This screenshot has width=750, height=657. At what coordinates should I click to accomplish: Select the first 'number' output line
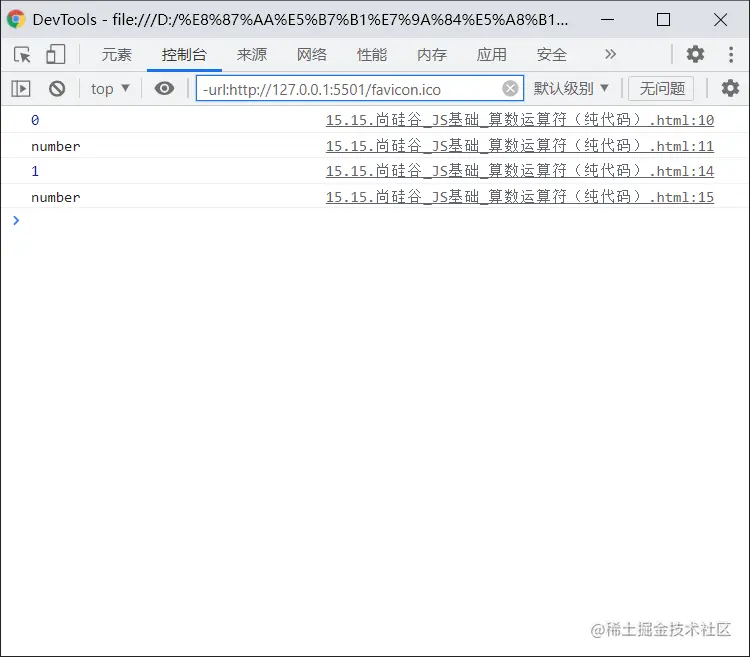click(x=55, y=146)
